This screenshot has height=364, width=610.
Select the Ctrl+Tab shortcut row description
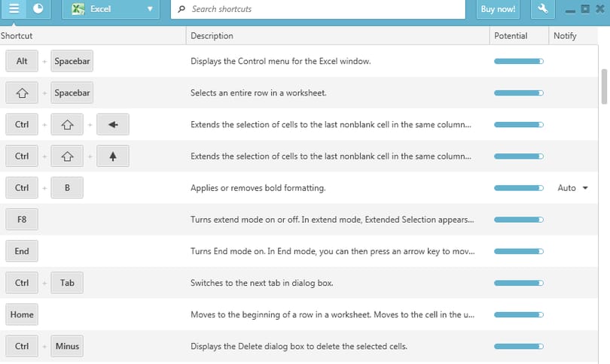(x=261, y=284)
